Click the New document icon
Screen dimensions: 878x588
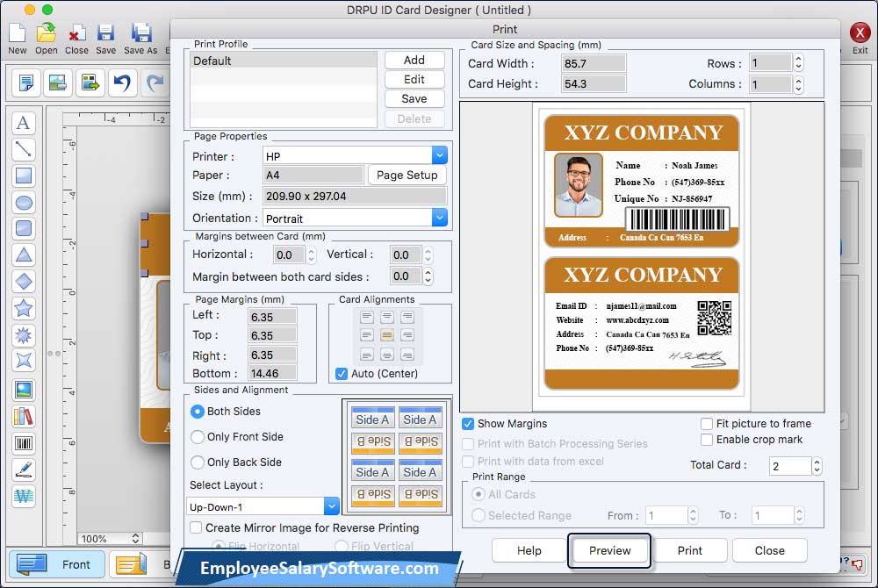coord(17,33)
